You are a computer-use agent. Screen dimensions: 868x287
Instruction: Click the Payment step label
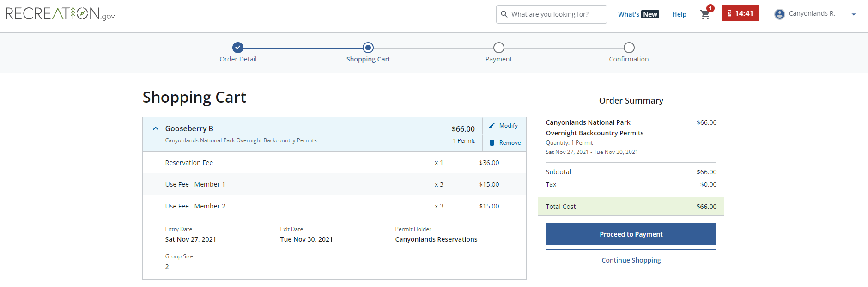pos(498,59)
